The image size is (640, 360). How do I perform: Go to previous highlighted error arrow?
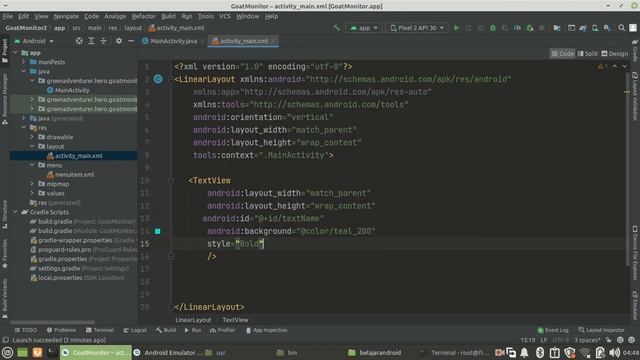coord(615,66)
